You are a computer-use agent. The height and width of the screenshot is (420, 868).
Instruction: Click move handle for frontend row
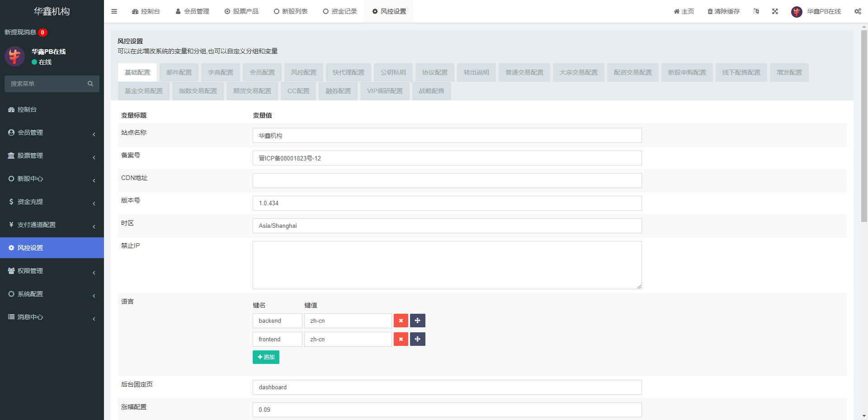pyautogui.click(x=418, y=339)
